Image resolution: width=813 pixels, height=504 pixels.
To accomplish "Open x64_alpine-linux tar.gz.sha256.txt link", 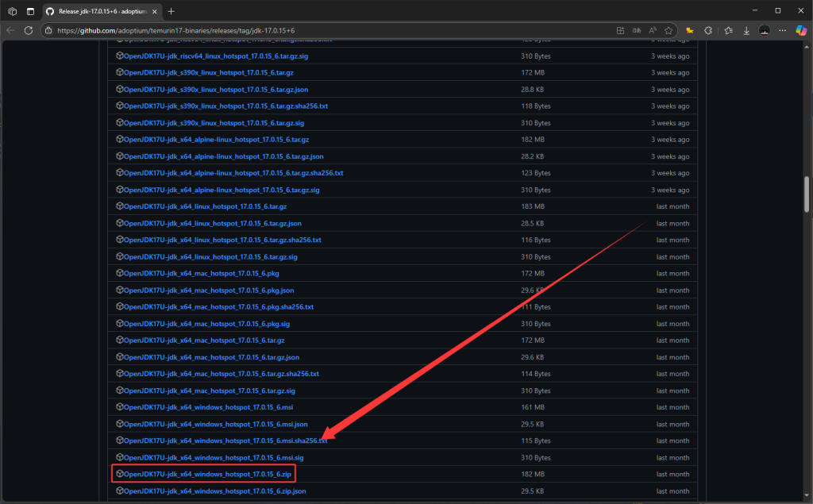I will 233,173.
